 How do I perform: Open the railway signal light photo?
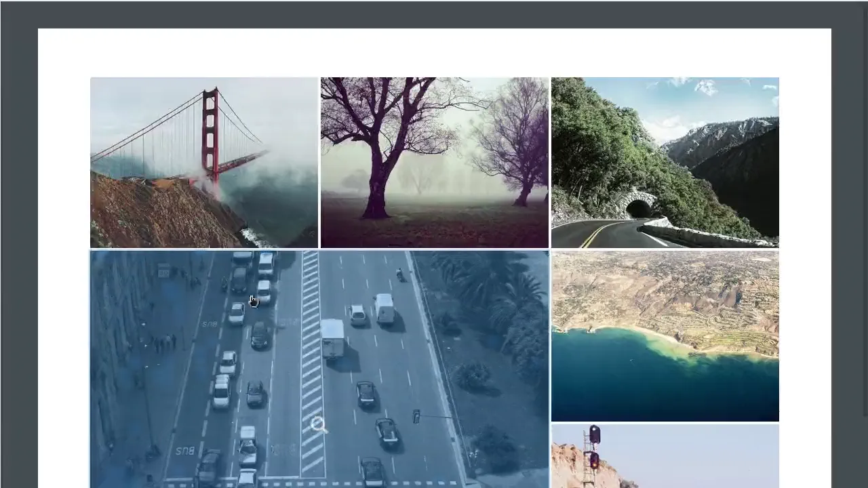665,456
